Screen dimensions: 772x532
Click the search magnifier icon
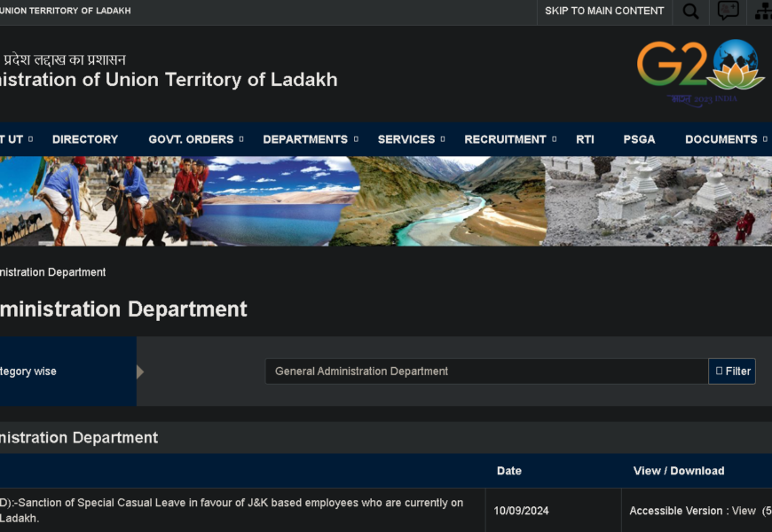[690, 12]
